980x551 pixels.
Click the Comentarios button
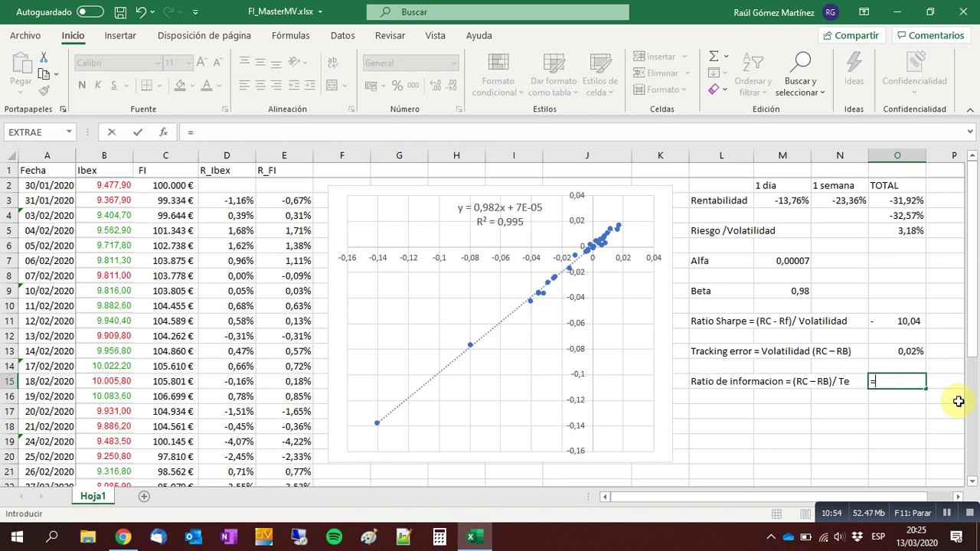pyautogui.click(x=931, y=35)
